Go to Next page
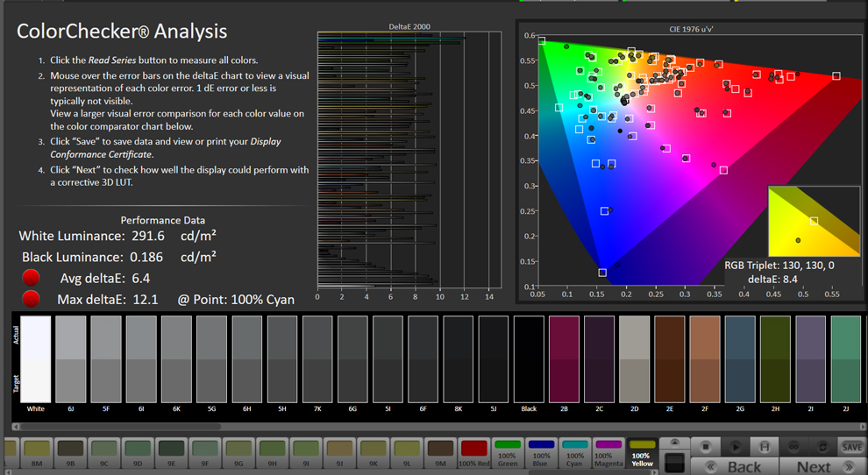This screenshot has width=868, height=475. click(x=822, y=467)
